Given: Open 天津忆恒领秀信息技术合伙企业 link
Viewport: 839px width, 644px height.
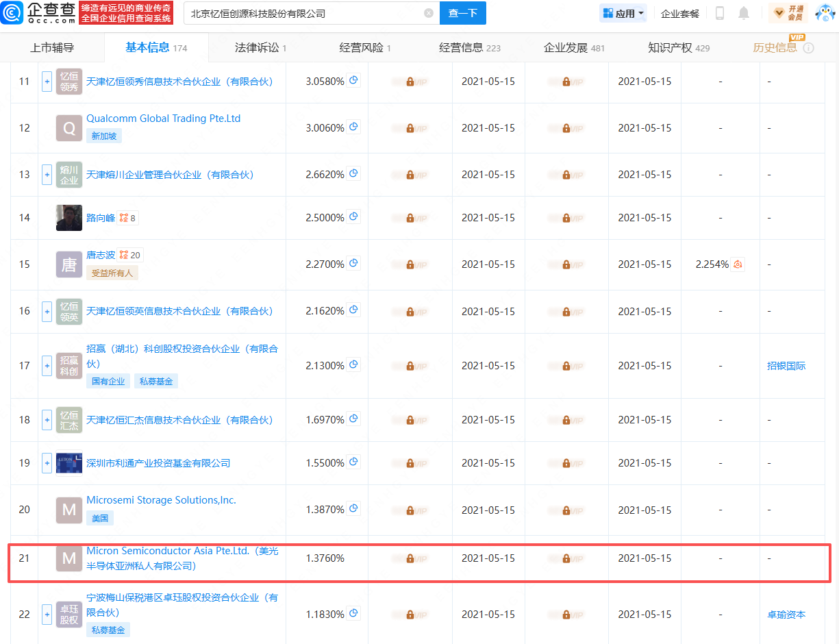Looking at the screenshot, I should coord(179,82).
